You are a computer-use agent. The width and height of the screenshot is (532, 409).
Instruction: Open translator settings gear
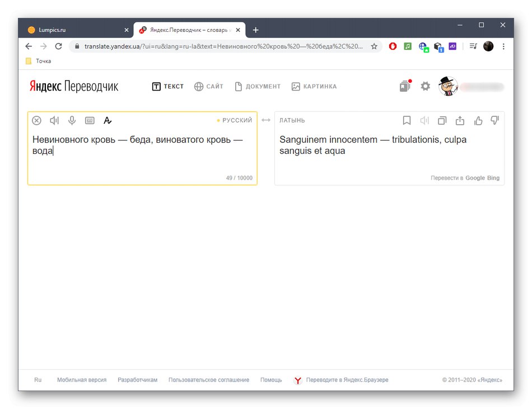coord(426,86)
